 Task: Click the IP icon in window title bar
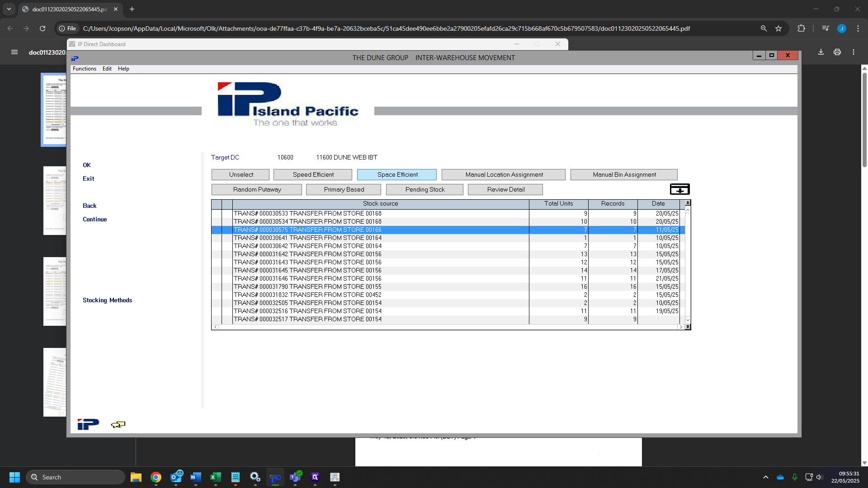[x=75, y=58]
